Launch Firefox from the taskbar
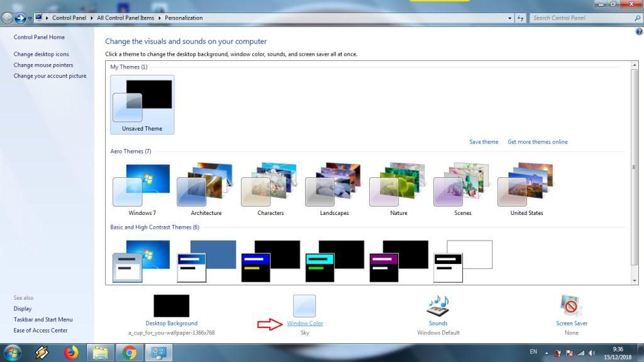 pos(70,353)
